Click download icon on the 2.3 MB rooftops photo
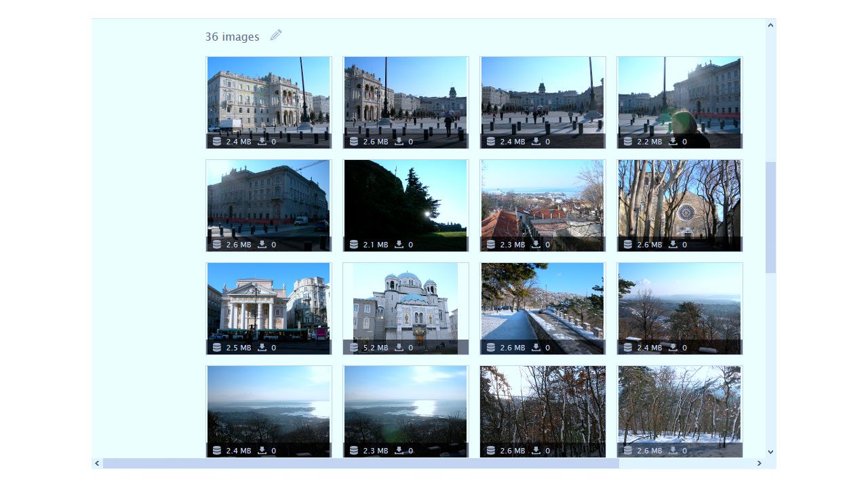 536,245
